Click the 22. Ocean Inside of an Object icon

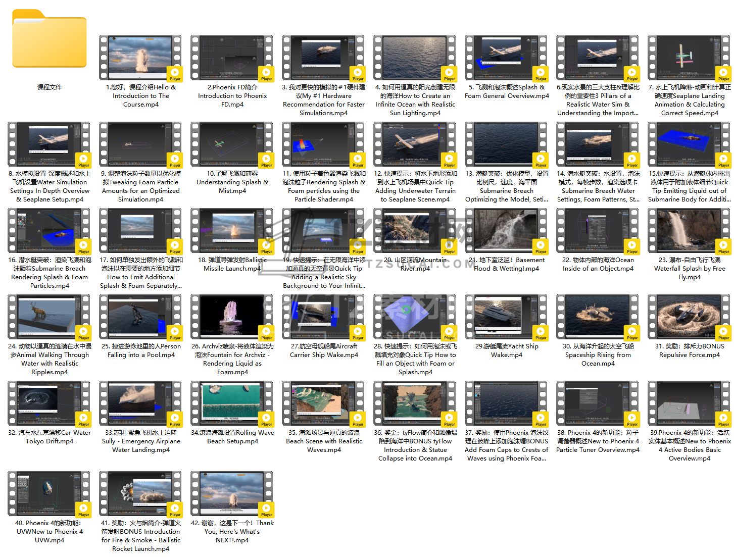pos(598,231)
